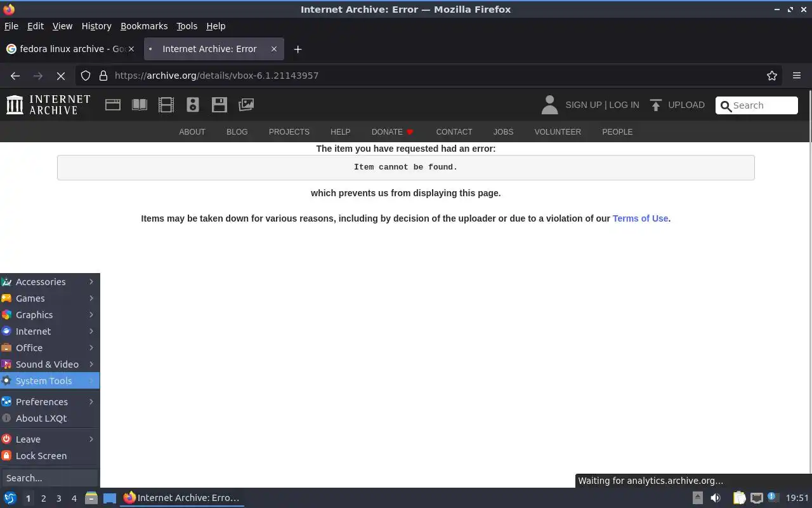Open the Texts book icon in Archive navbar
This screenshot has width=812, height=508.
click(140, 105)
